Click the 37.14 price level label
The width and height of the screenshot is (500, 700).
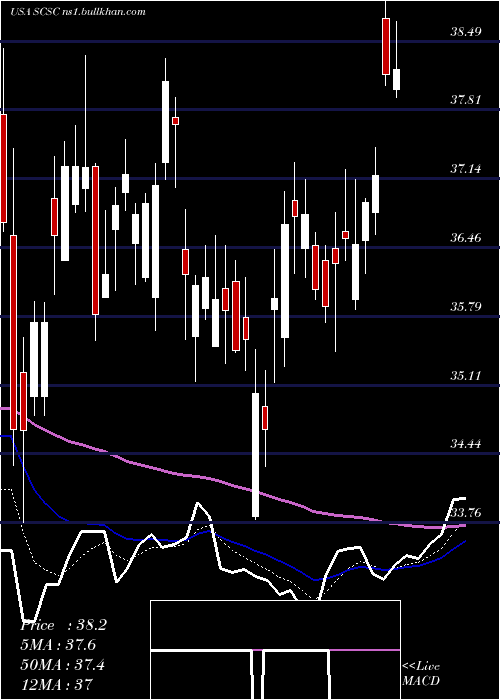(x=465, y=169)
